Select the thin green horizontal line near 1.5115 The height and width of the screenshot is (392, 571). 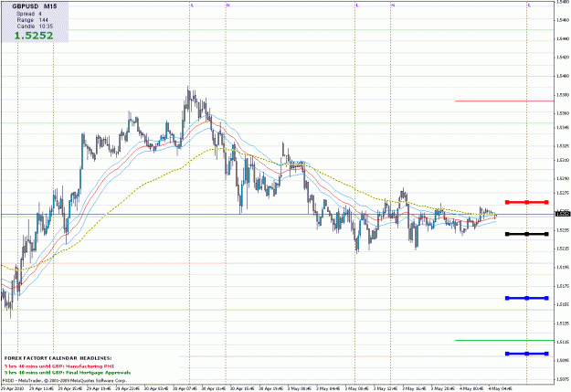click(x=504, y=340)
